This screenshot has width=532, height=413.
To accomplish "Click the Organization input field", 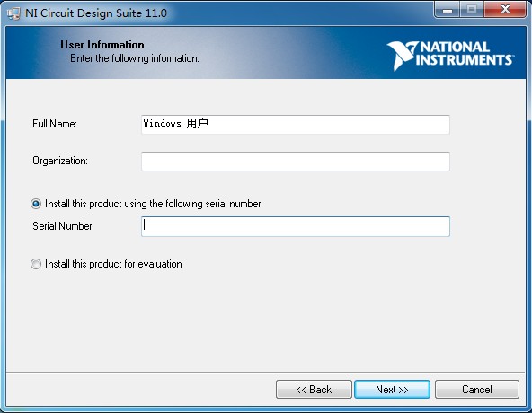I will pos(296,162).
